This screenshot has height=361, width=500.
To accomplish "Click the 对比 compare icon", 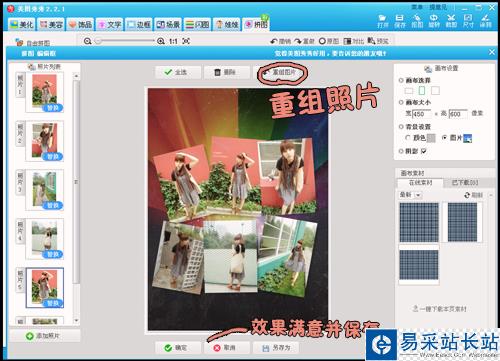I will pos(347,41).
